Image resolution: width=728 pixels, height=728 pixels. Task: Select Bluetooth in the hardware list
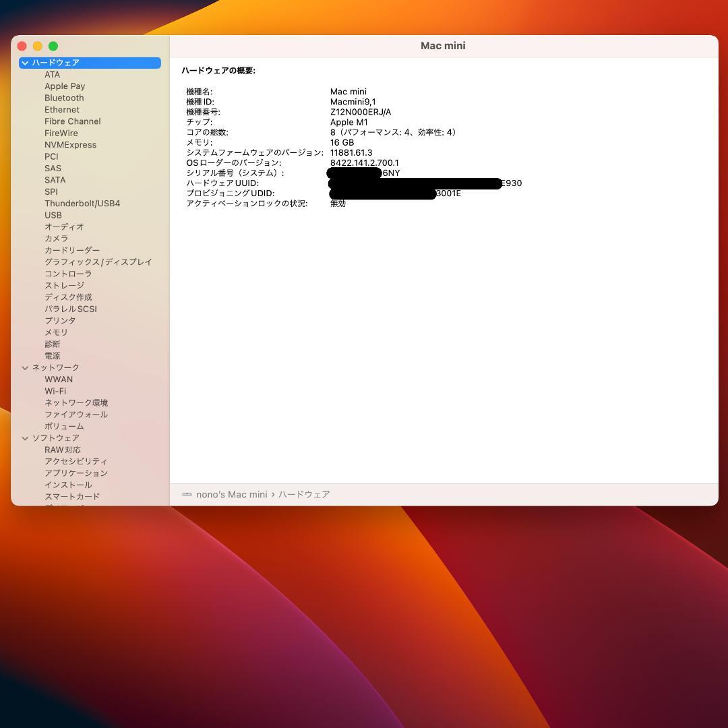64,98
